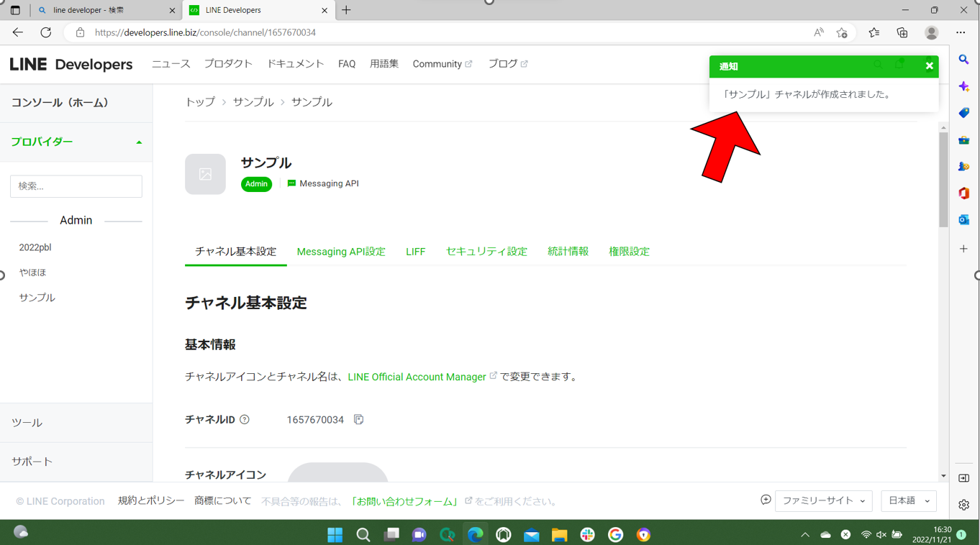The height and width of the screenshot is (545, 980).
Task: Close the 通知 notification popup
Action: 929,66
